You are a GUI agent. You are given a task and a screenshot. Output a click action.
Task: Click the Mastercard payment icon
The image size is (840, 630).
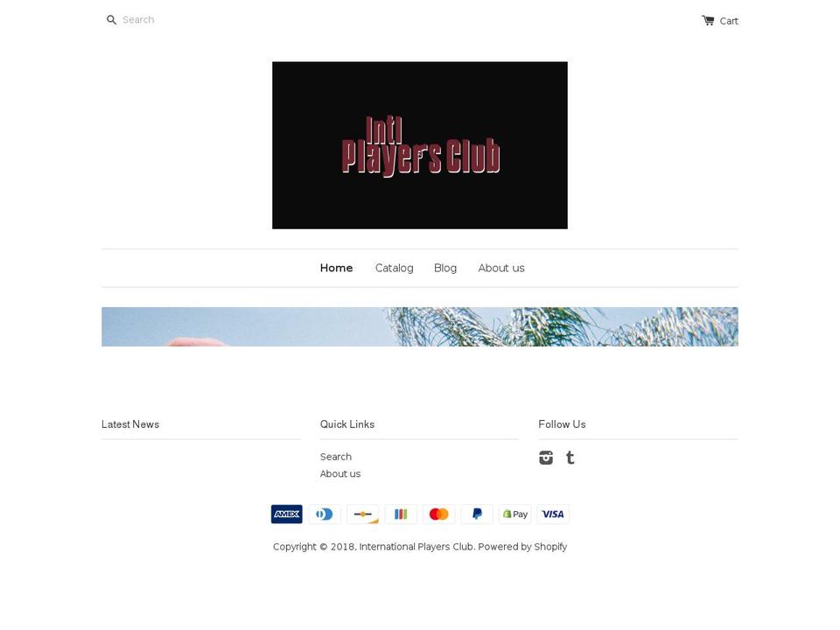(x=438, y=514)
